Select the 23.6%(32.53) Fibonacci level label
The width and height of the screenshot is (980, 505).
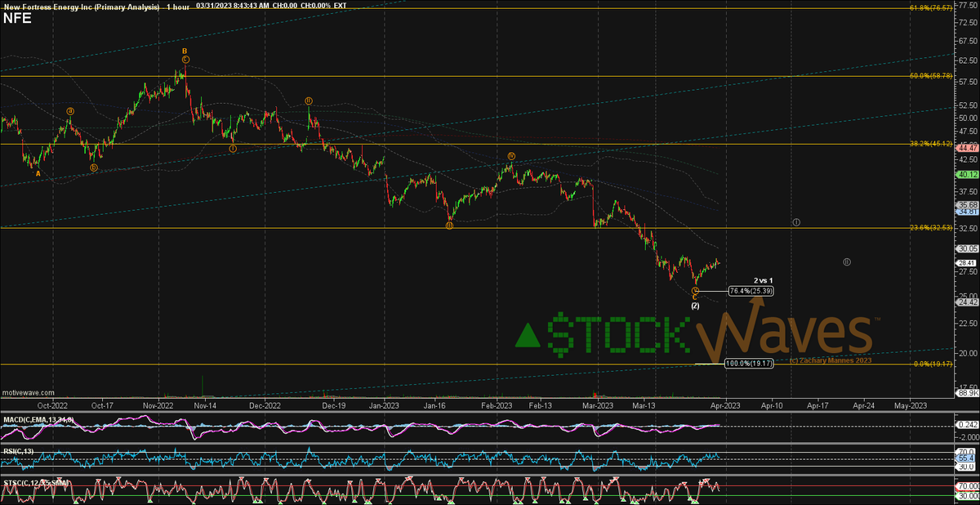point(933,227)
